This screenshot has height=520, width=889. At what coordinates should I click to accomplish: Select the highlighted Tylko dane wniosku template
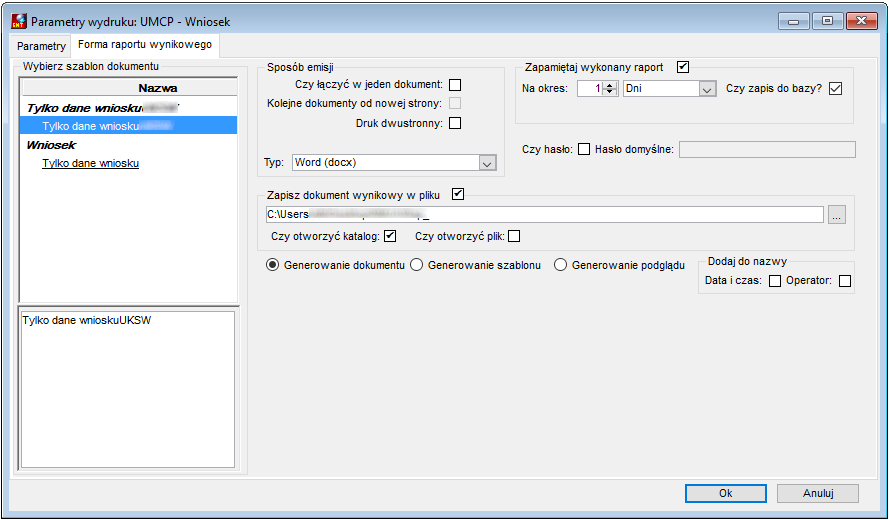129,125
